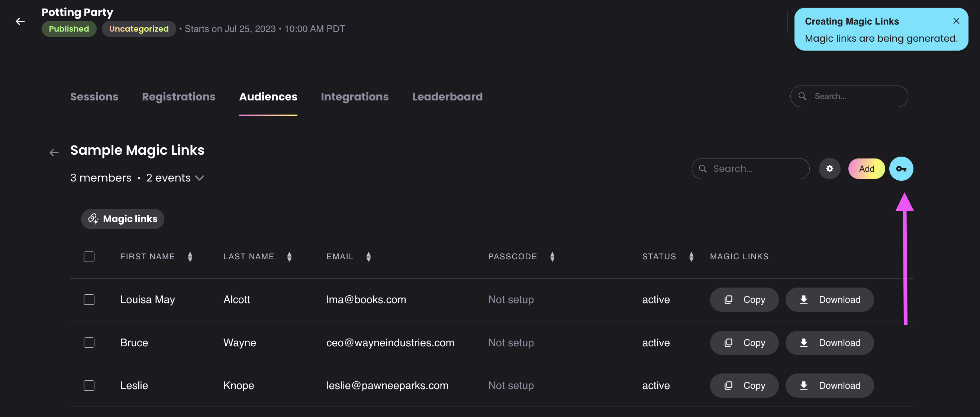Viewport: 980px width, 417px height.
Task: Download magic link for Leslie Knope
Action: 829,385
